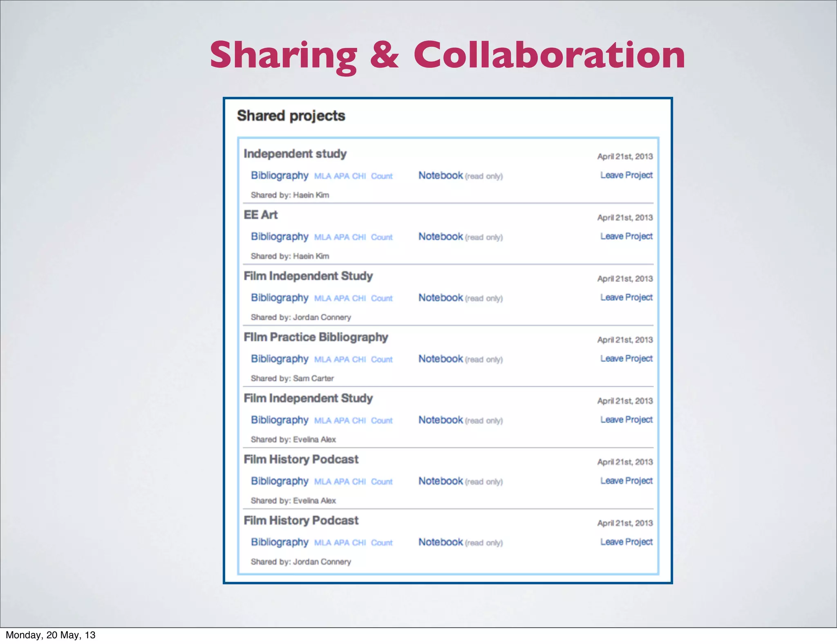This screenshot has height=644, width=837.
Task: Open Notebook link in EE Art project
Action: click(x=441, y=237)
